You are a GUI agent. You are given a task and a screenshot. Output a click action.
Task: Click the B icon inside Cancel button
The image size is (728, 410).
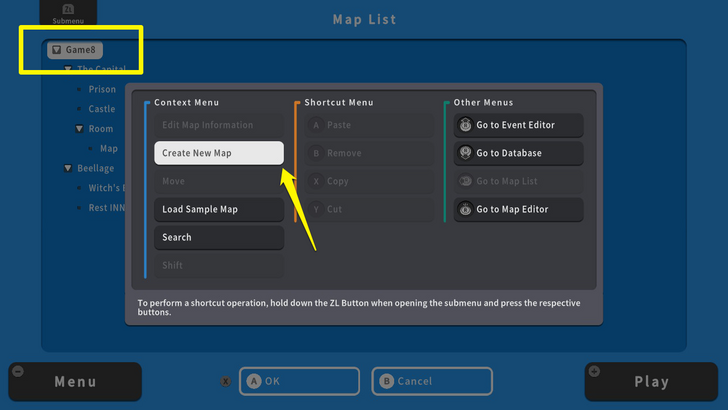[386, 381]
